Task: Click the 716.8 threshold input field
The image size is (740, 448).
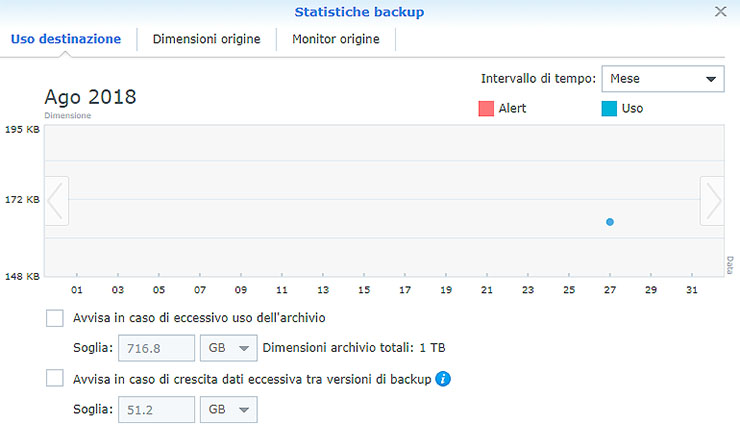Action: (156, 348)
